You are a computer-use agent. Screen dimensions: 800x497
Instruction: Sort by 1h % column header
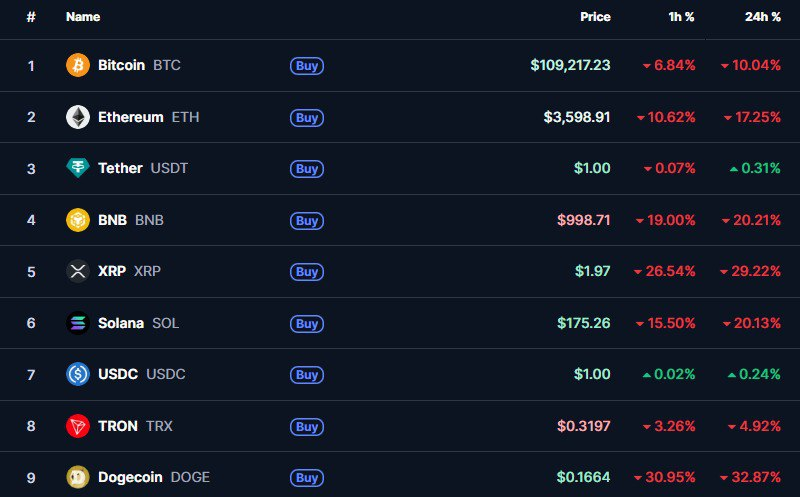[x=682, y=17]
